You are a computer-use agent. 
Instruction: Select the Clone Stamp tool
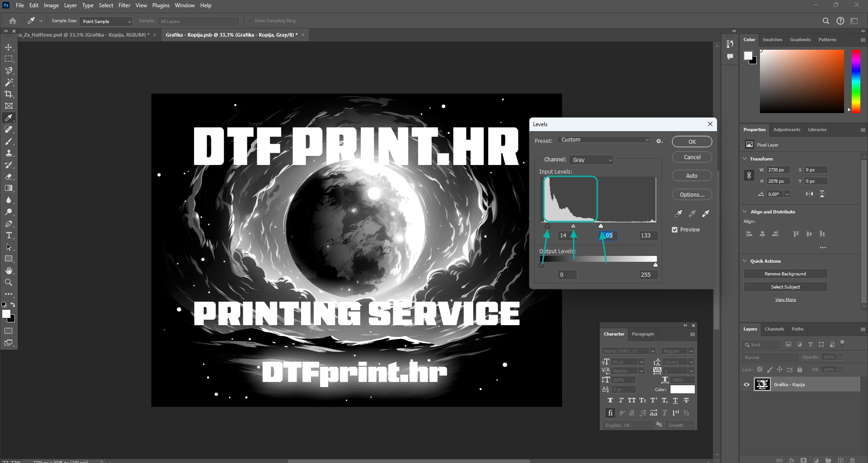click(9, 153)
